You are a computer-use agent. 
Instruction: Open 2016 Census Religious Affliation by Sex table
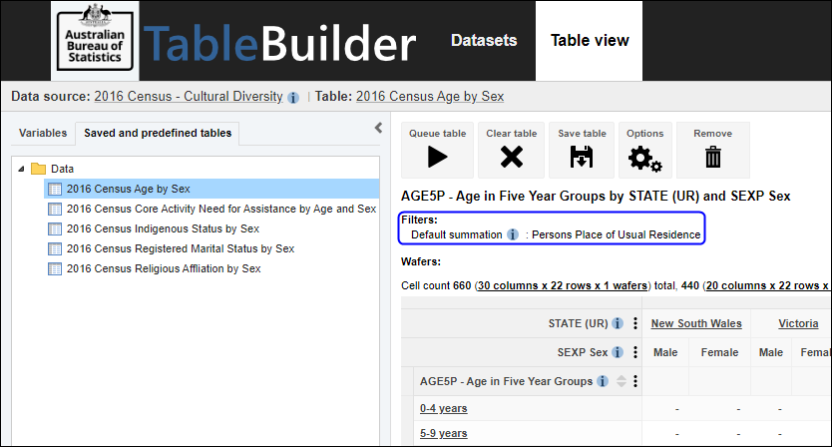pyautogui.click(x=163, y=269)
